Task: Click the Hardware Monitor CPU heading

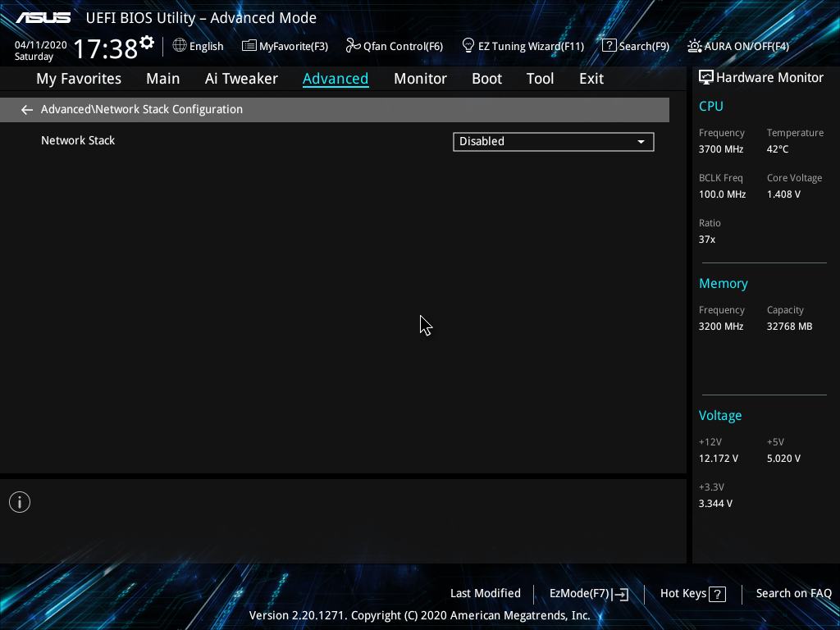Action: [x=711, y=106]
